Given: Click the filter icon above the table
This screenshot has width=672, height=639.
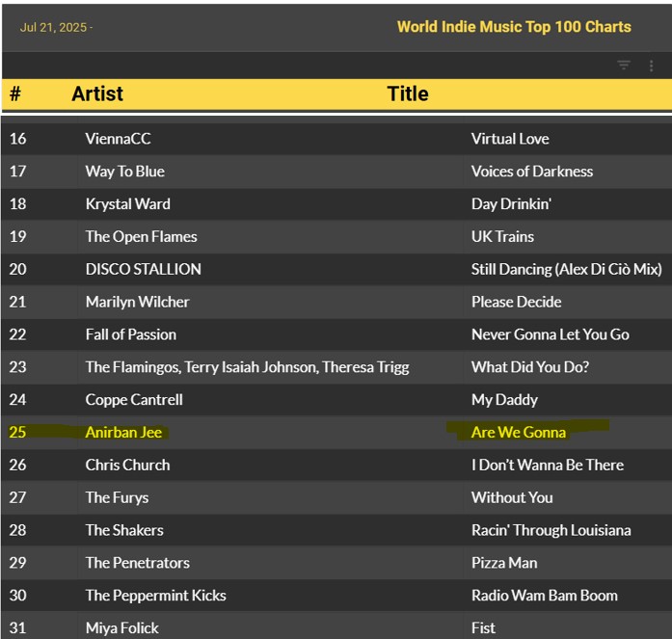Looking at the screenshot, I should [x=624, y=66].
